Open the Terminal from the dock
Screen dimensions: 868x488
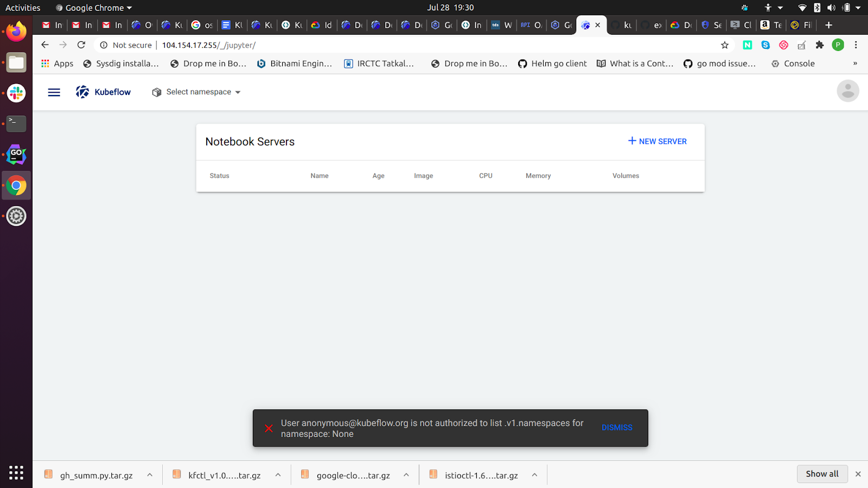coord(16,124)
